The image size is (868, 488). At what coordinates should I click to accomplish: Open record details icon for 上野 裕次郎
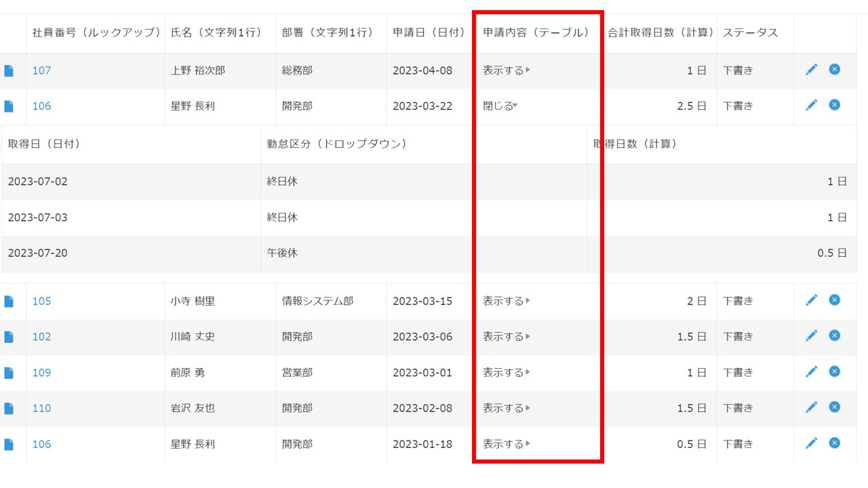(x=9, y=70)
